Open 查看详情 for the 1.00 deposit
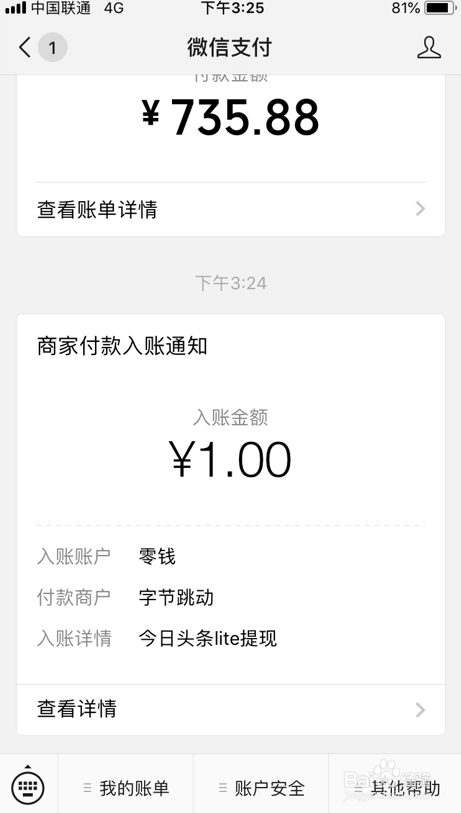Screen dimensions: 461x813 [231, 709]
